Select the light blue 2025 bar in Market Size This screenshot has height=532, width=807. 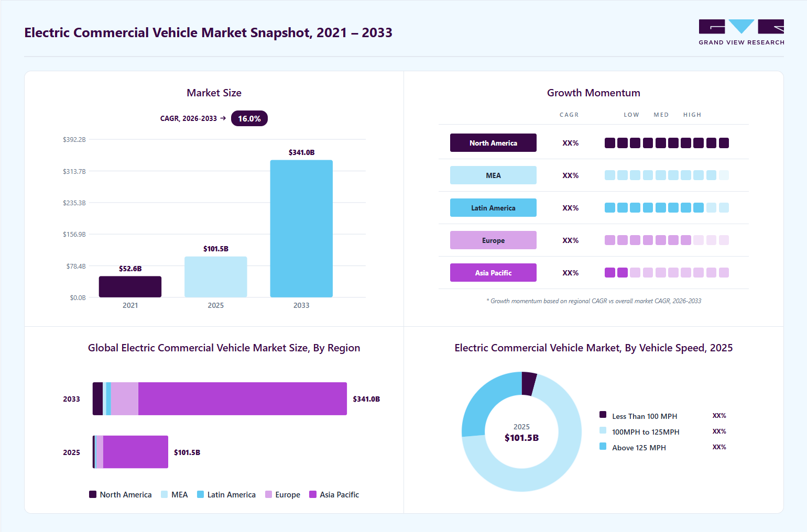(216, 277)
